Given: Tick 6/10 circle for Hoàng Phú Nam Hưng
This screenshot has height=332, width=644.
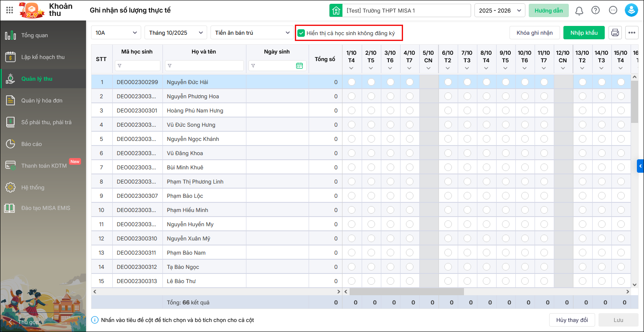Looking at the screenshot, I should pyautogui.click(x=448, y=110).
